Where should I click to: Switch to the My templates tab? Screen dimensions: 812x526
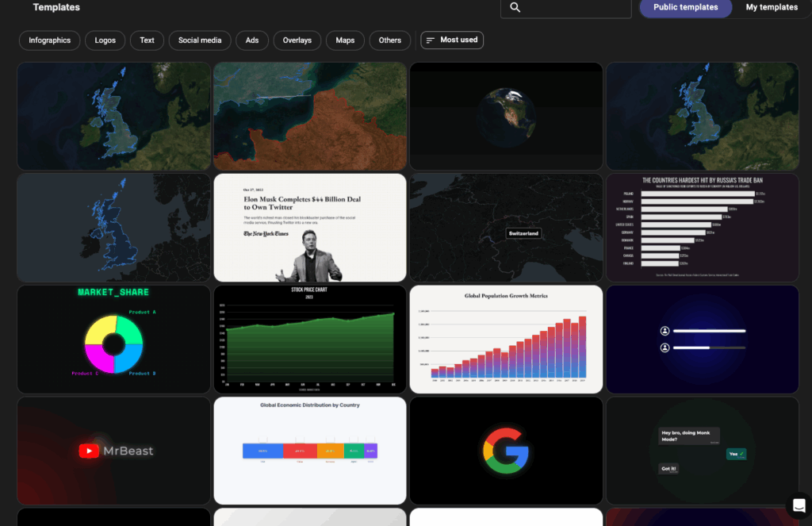tap(771, 8)
